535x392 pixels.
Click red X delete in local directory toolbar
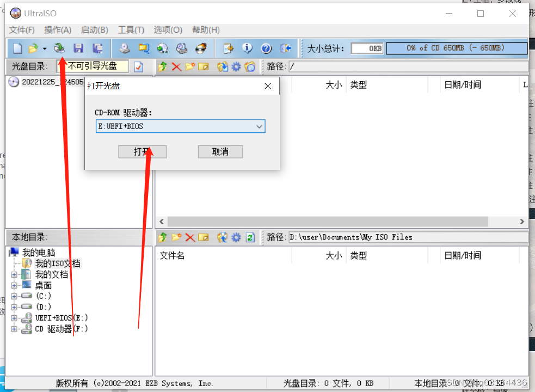click(190, 237)
